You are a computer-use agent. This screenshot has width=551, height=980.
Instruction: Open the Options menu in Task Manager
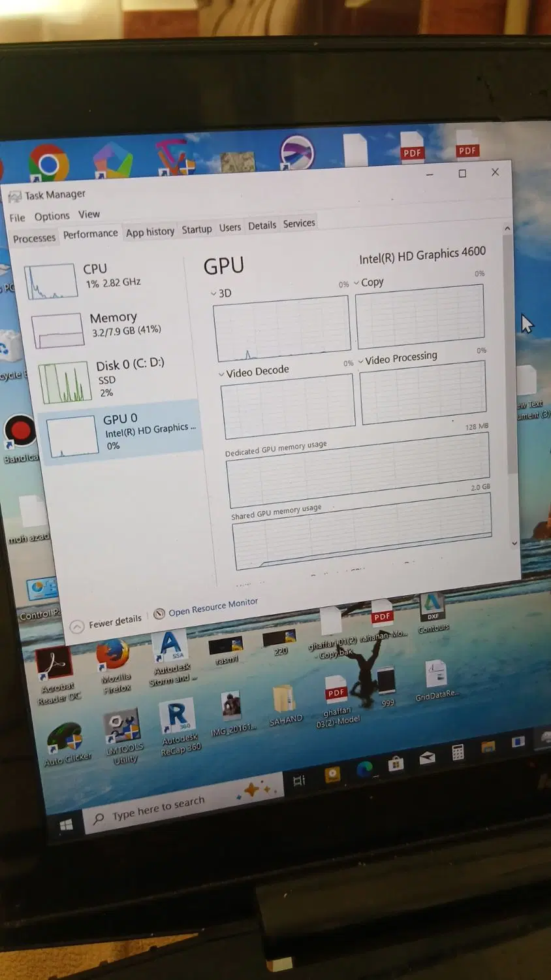[52, 216]
